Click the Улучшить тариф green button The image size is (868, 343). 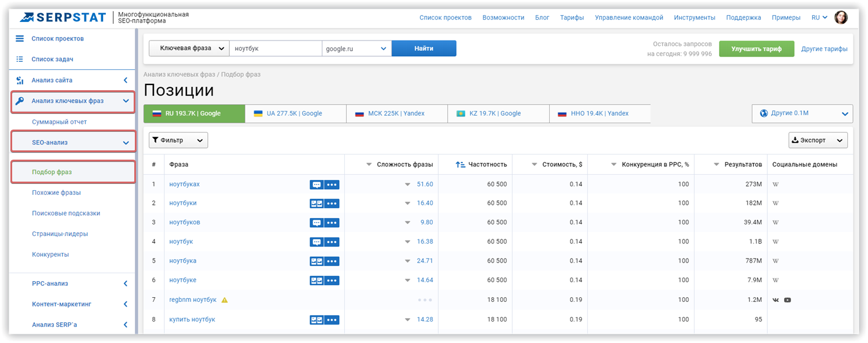[x=756, y=49]
